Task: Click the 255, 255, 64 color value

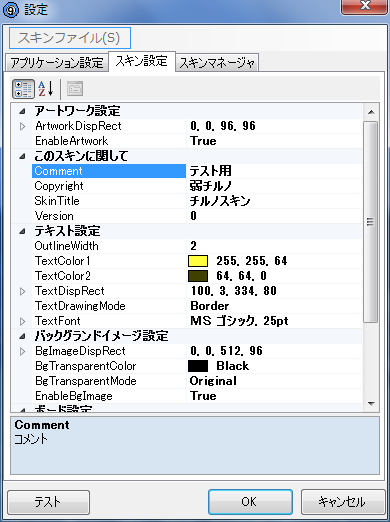Action: click(x=252, y=261)
